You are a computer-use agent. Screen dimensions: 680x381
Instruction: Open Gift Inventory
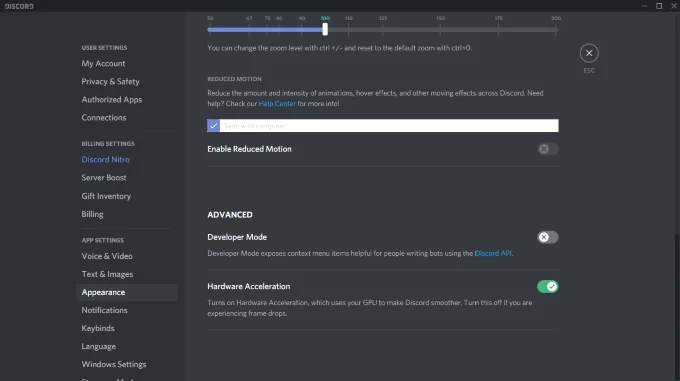click(x=106, y=196)
